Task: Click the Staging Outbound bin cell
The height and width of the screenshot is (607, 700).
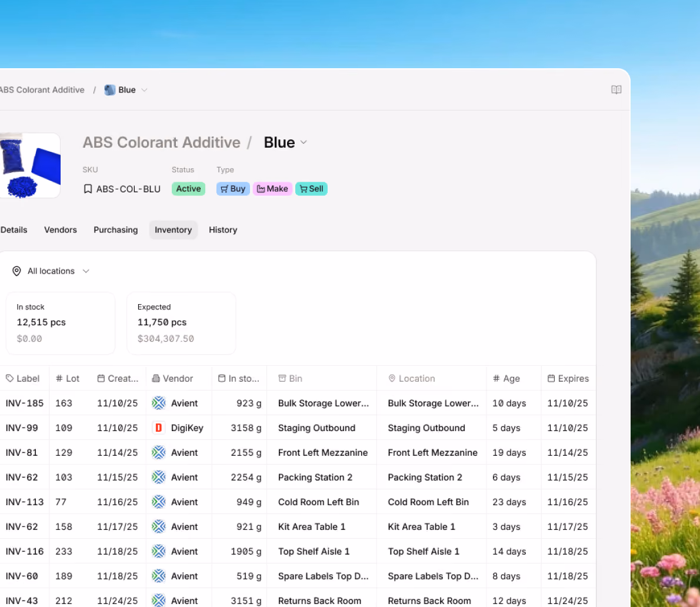Action: [322, 428]
